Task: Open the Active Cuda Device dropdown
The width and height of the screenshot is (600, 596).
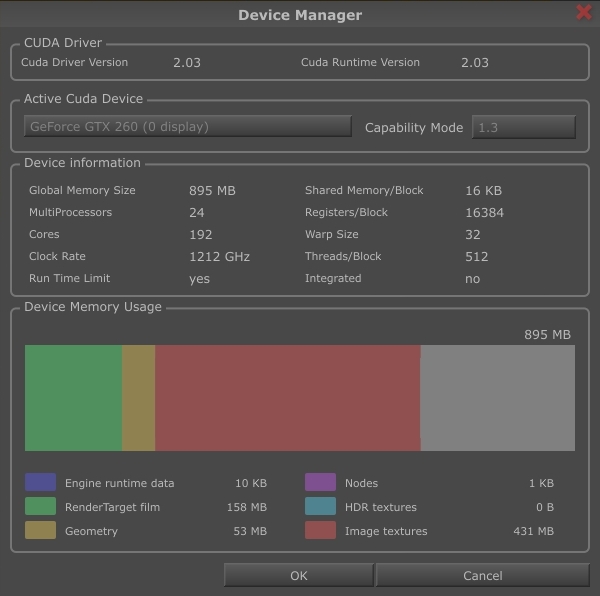Action: [x=188, y=127]
